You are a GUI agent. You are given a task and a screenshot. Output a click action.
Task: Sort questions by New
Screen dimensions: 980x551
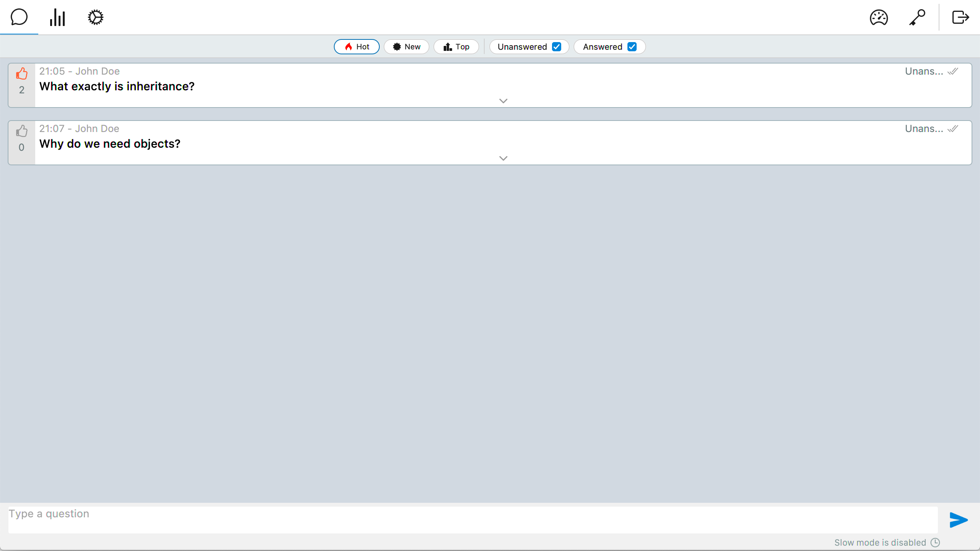(x=407, y=47)
